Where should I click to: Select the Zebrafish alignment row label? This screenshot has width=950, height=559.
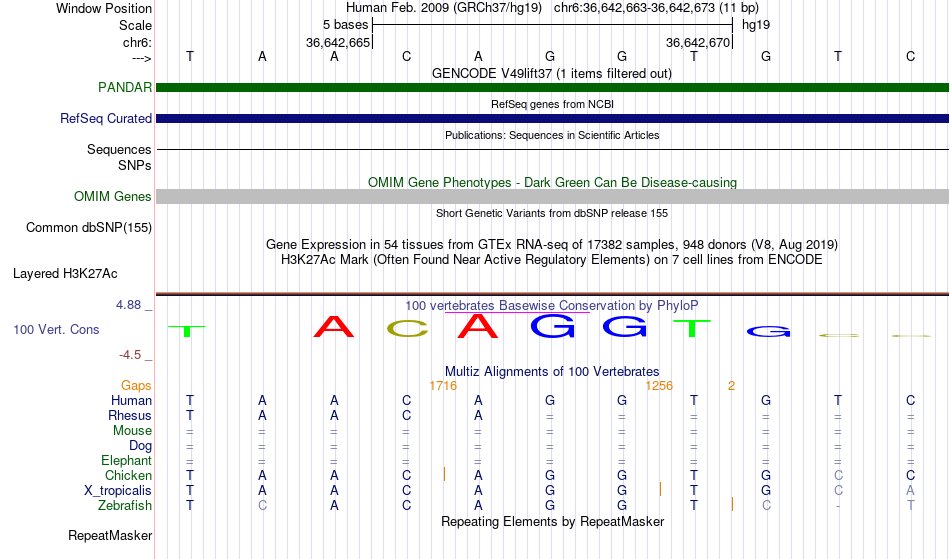tap(125, 506)
